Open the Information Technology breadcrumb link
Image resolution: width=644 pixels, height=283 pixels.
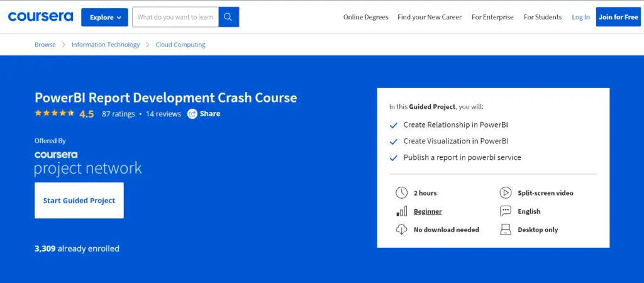click(x=106, y=45)
